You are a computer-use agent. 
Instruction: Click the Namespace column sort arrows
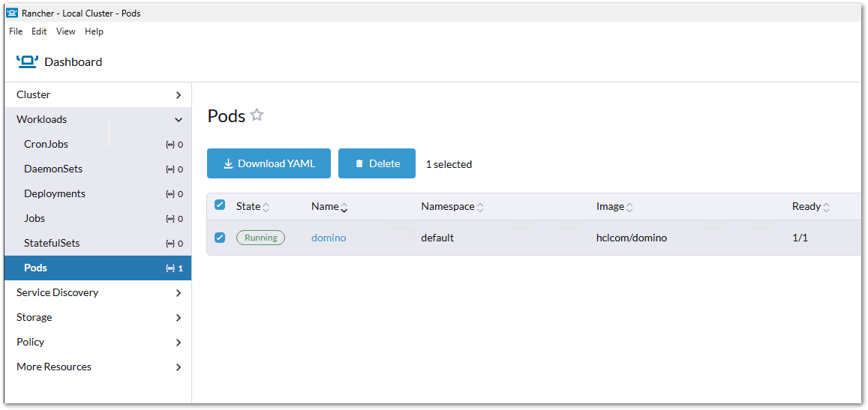(480, 208)
